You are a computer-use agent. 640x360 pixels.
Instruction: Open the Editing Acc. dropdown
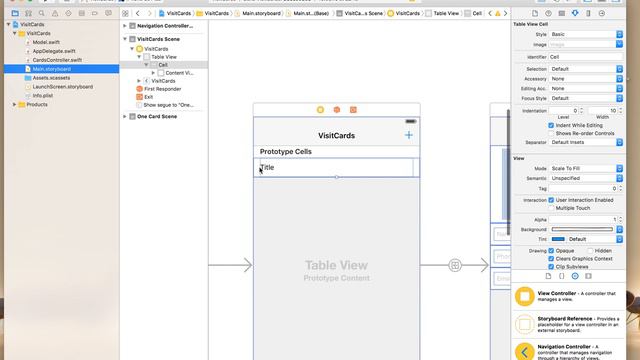click(586, 89)
